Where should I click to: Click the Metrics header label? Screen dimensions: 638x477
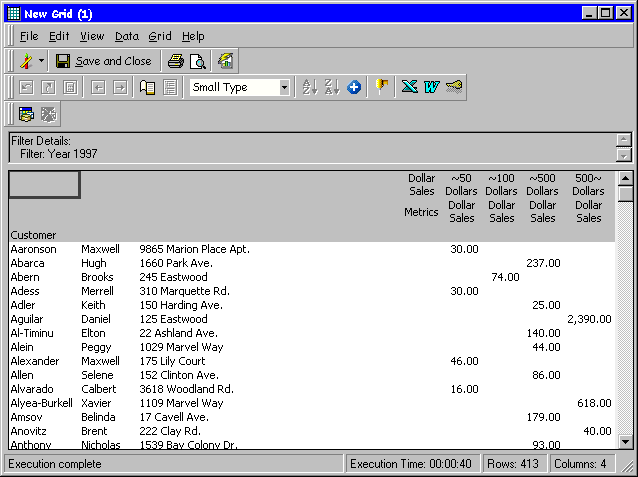[x=421, y=212]
